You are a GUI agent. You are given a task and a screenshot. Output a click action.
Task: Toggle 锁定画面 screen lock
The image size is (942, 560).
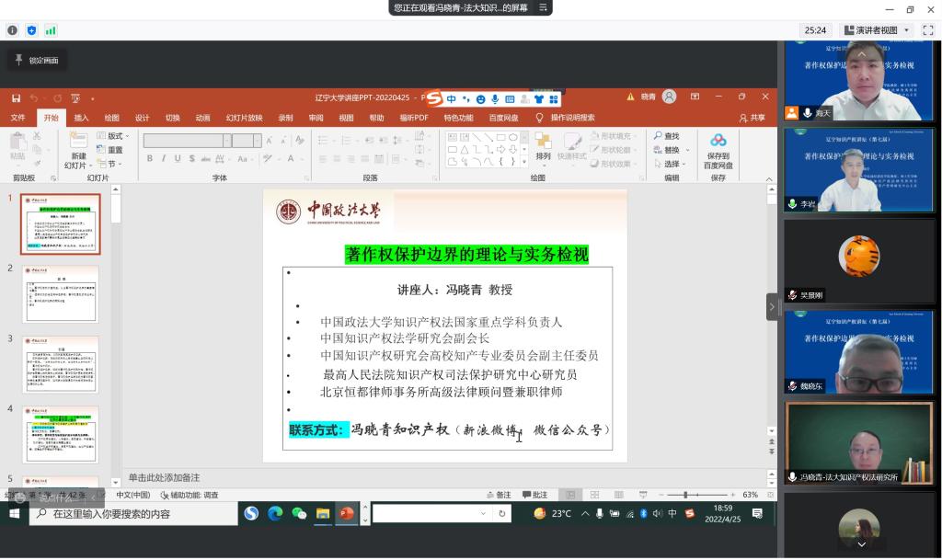[37, 61]
